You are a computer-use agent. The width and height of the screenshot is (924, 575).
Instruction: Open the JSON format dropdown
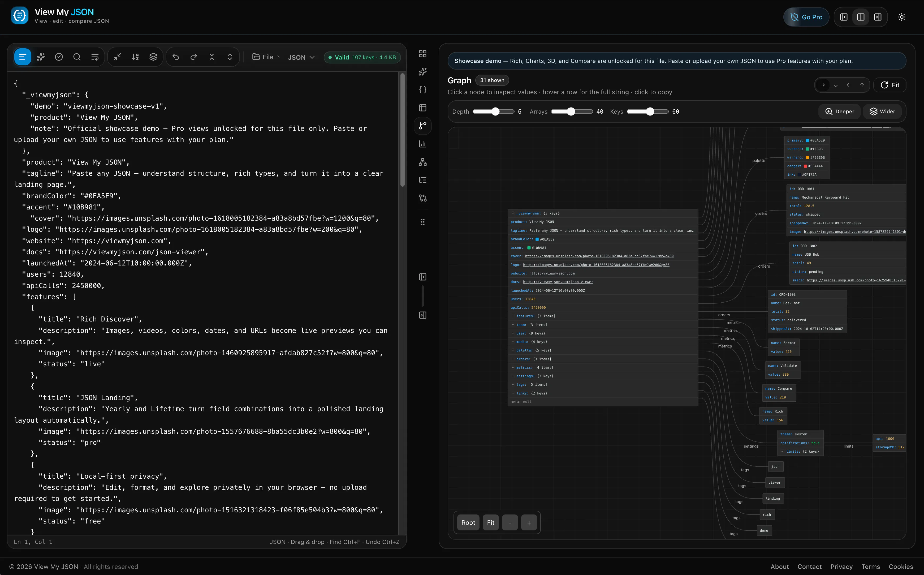pyautogui.click(x=301, y=57)
